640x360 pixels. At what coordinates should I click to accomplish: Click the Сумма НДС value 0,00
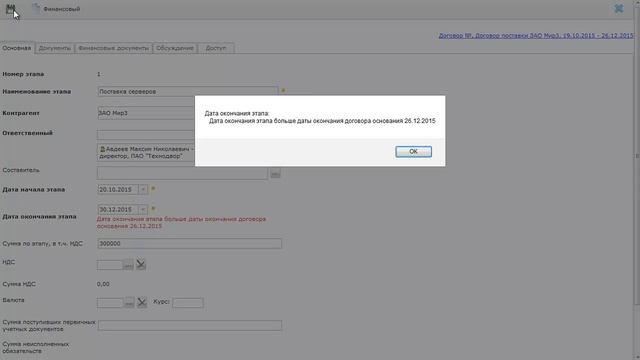coord(103,284)
